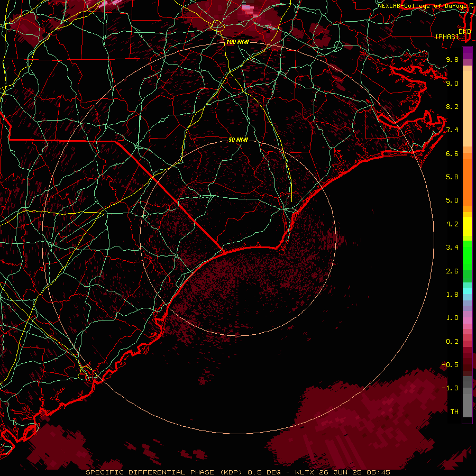The height and width of the screenshot is (476, 476).
Task: Click the 2.6 scale value
Action: [x=452, y=271]
